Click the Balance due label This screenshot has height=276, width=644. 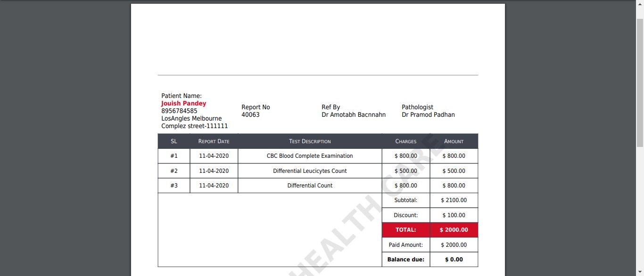coord(405,260)
